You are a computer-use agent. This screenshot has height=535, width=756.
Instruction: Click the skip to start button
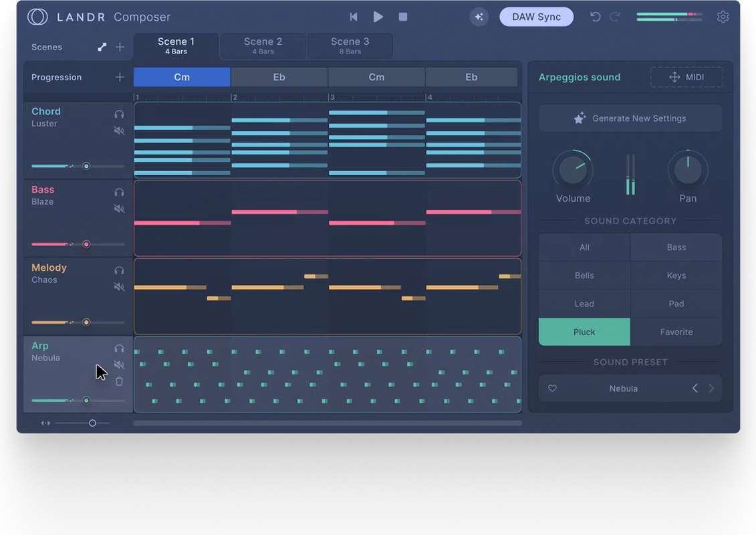point(354,17)
